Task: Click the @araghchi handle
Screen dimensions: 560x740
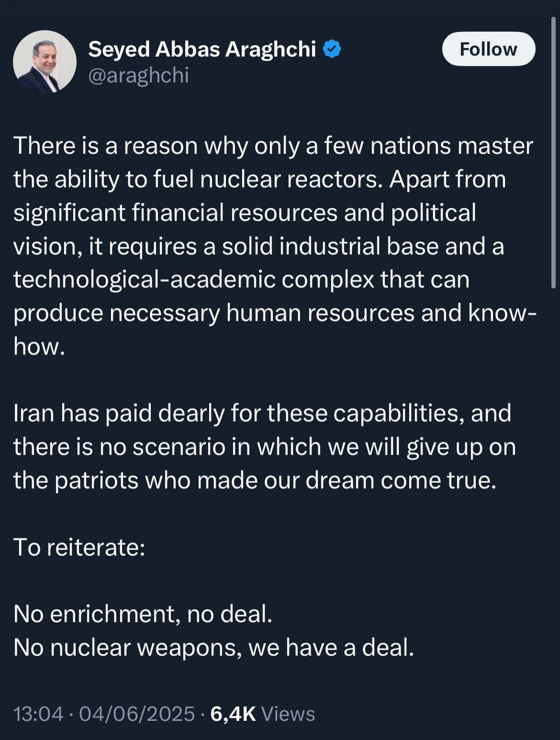Action: point(138,75)
